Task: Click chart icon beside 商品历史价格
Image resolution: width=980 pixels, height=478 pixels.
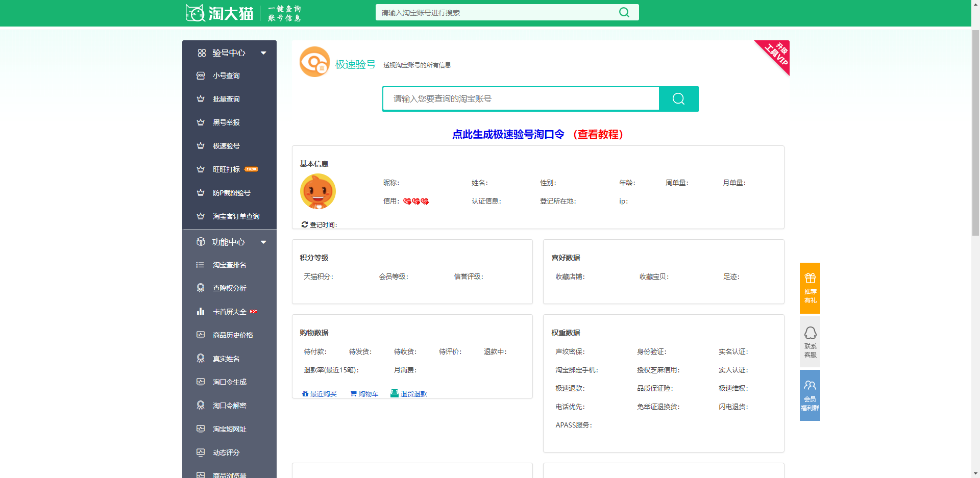Action: (x=201, y=335)
